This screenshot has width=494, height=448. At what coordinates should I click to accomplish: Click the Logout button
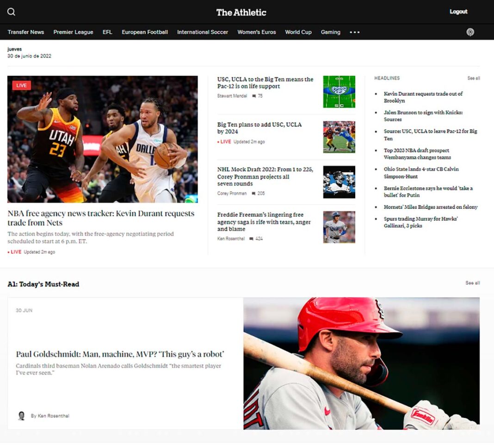point(458,12)
